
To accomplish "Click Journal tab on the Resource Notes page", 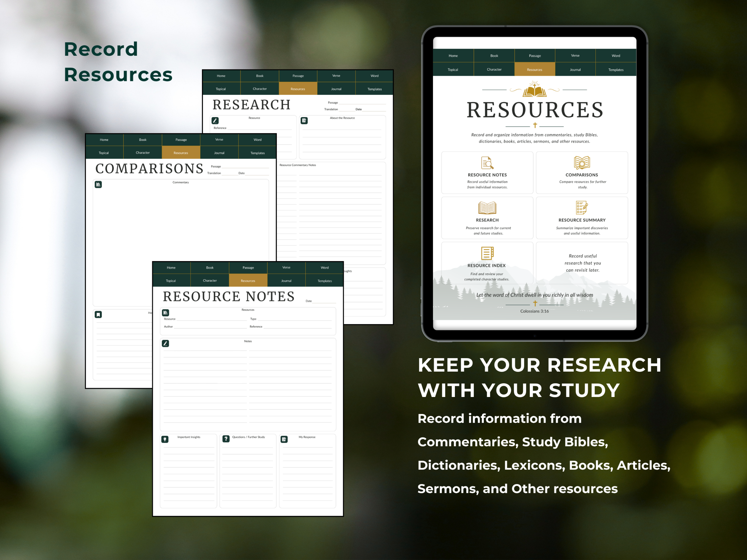I will point(286,281).
